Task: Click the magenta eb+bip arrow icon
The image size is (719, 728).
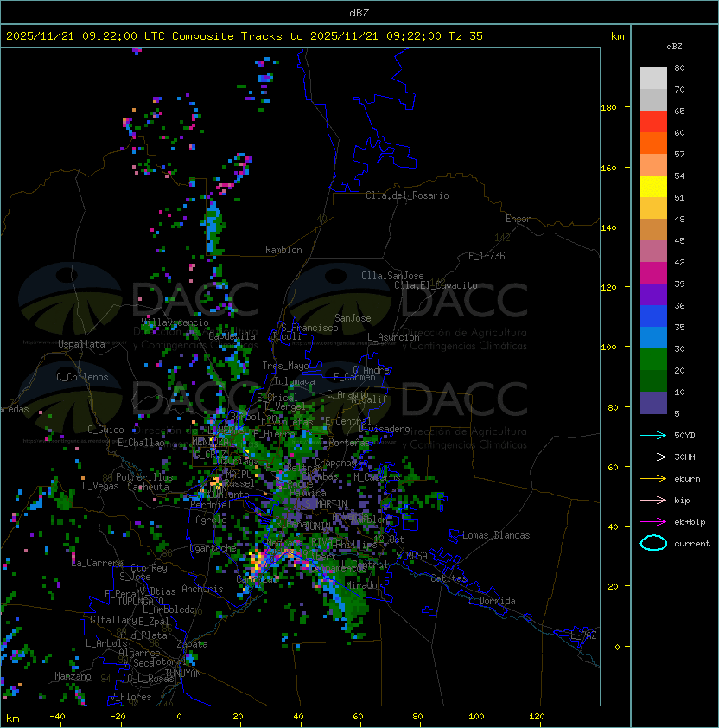Action: 653,522
